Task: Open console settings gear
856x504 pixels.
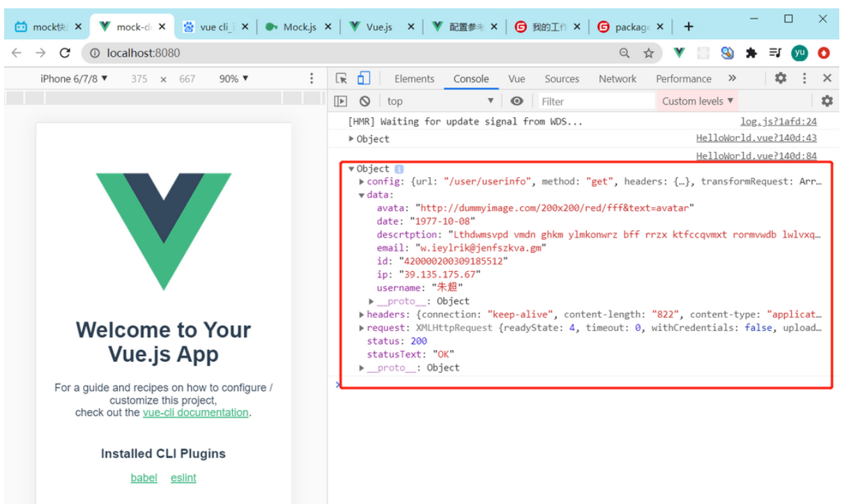Action: (x=827, y=101)
